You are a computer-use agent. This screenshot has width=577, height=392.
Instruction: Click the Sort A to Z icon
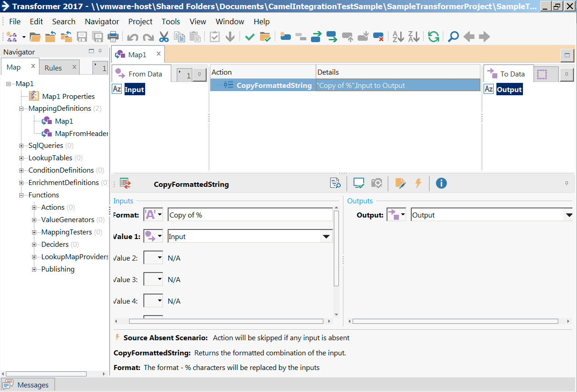(398, 37)
